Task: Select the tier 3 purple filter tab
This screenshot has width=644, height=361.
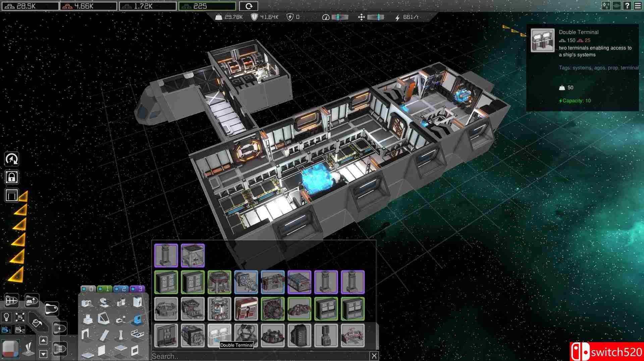Action: pos(137,289)
